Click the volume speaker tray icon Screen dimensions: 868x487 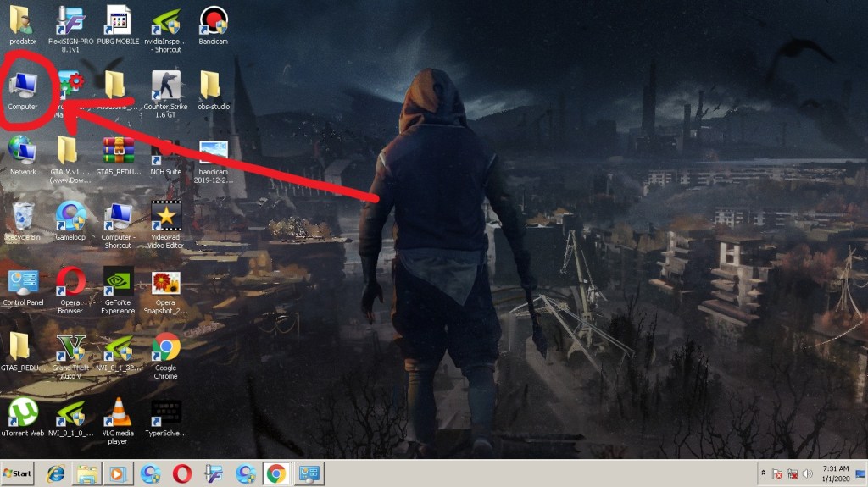[808, 473]
